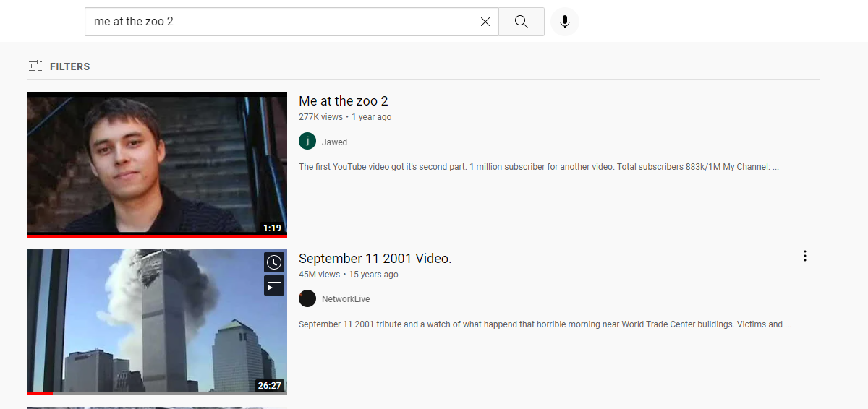The image size is (868, 409).
Task: Add September 11 video to Watch Later
Action: [x=274, y=262]
